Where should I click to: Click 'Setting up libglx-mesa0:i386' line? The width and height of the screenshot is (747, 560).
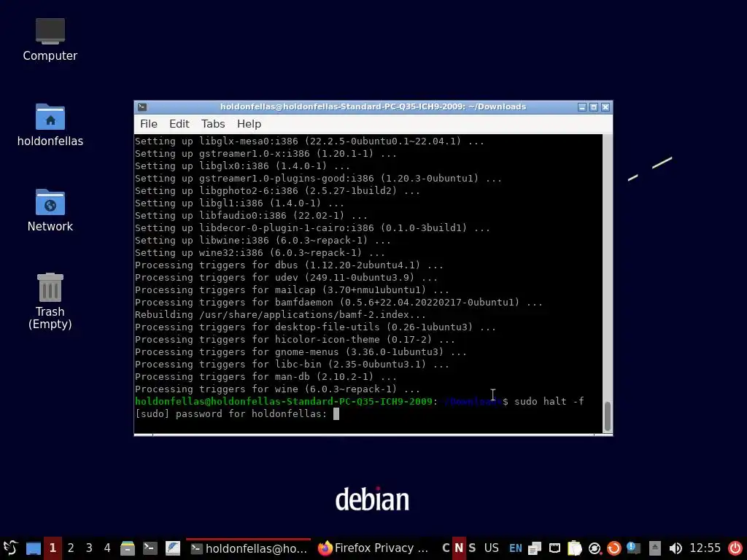pos(309,141)
